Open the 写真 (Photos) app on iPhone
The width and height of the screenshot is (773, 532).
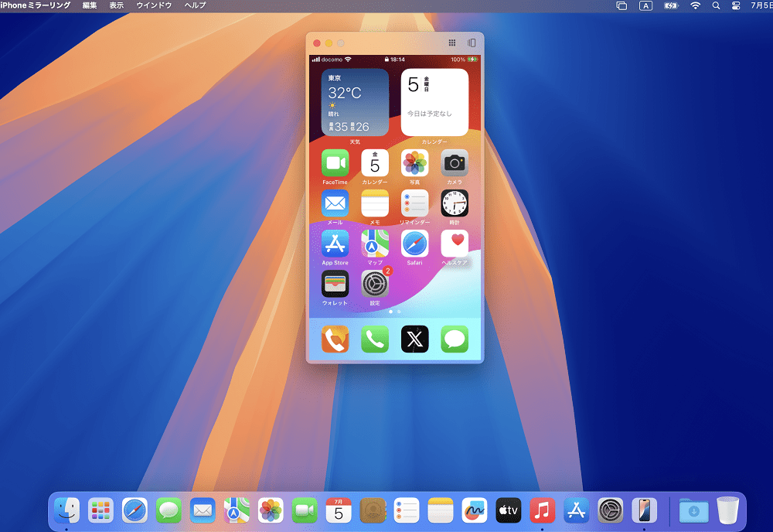[414, 163]
